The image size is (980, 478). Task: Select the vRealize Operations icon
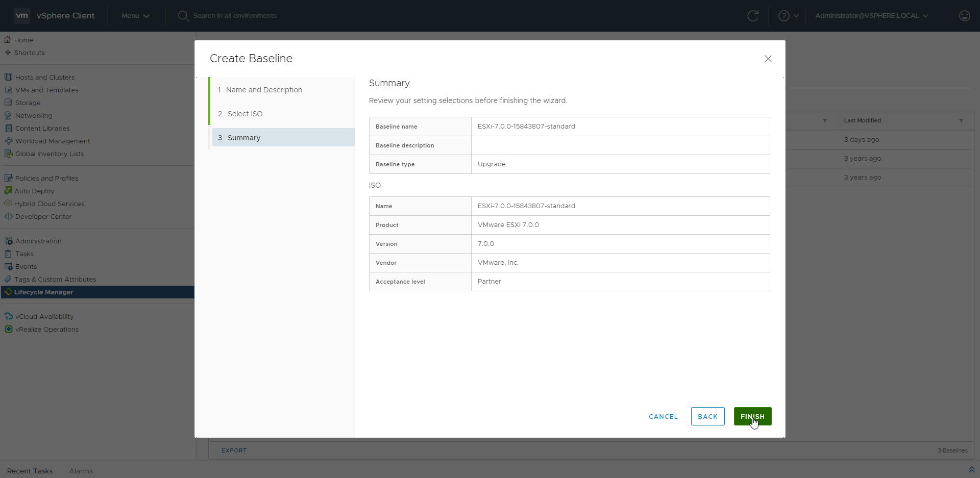click(9, 329)
